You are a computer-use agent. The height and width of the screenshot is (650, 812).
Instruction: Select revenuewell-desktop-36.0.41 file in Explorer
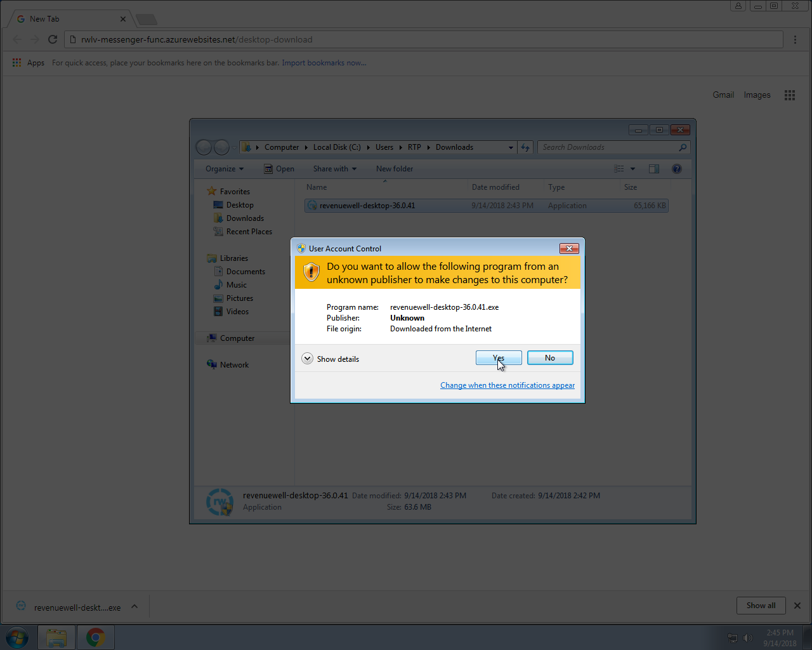(486, 206)
